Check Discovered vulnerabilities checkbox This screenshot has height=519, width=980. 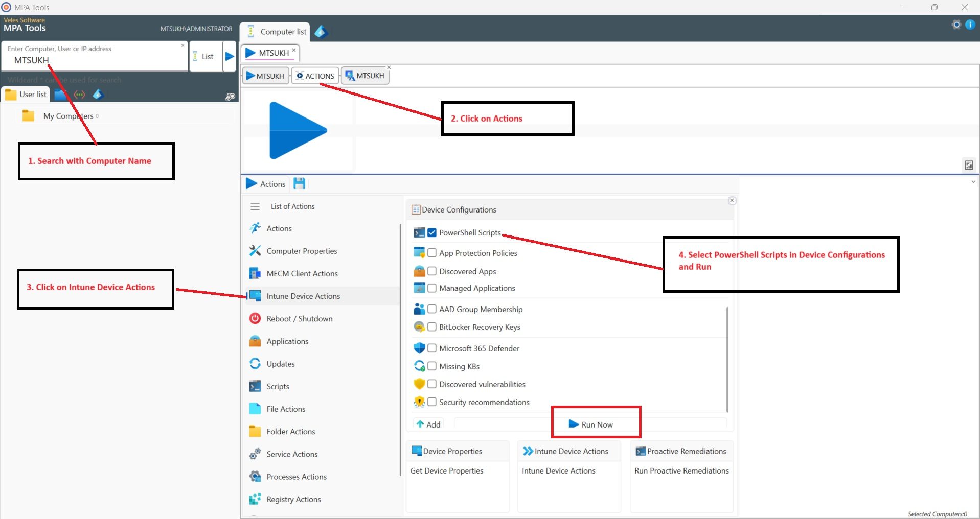[432, 384]
